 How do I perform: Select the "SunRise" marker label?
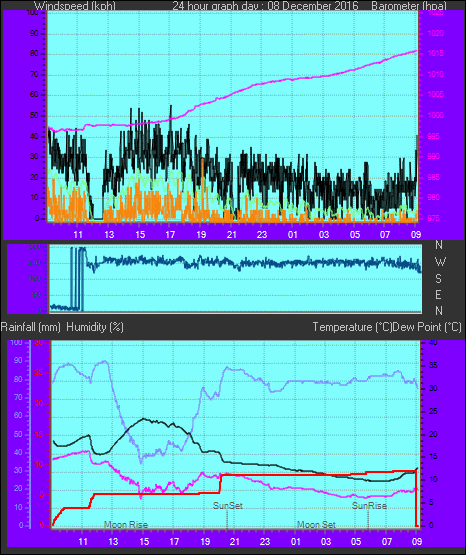369,506
